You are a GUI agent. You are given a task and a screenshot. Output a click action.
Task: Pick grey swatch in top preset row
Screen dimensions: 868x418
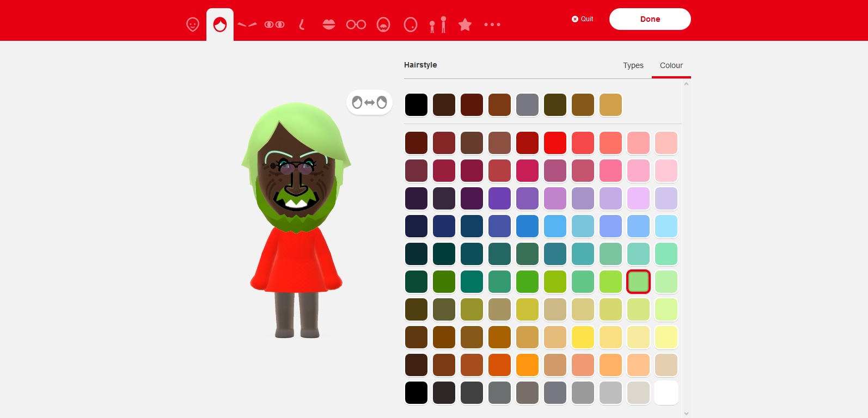[528, 105]
